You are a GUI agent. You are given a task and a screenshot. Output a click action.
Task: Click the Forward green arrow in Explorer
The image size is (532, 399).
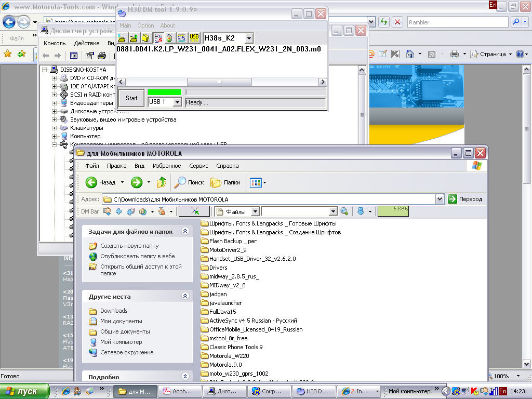click(x=137, y=182)
